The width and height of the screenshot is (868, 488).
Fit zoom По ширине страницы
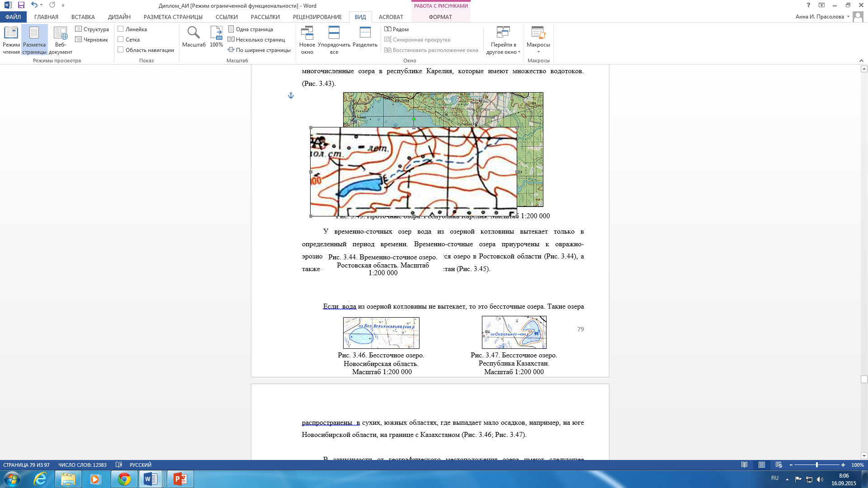259,50
